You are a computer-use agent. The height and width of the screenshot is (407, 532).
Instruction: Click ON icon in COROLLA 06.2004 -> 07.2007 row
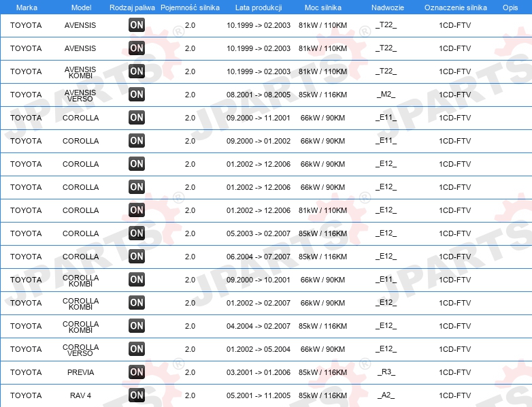point(137,257)
